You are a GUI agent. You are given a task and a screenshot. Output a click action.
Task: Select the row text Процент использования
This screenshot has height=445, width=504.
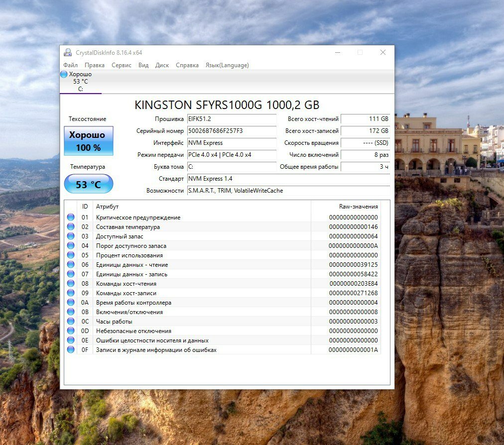(129, 255)
